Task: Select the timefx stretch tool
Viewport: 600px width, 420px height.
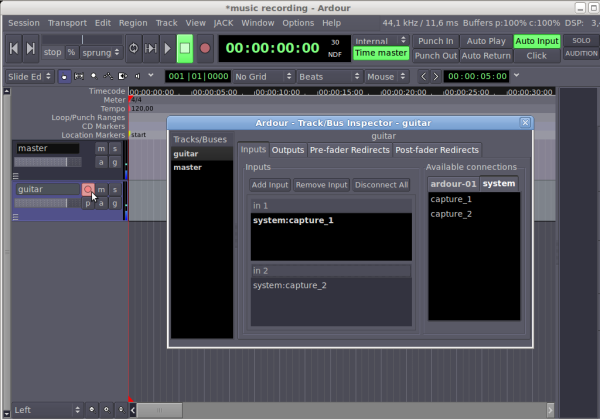Action: [122, 77]
